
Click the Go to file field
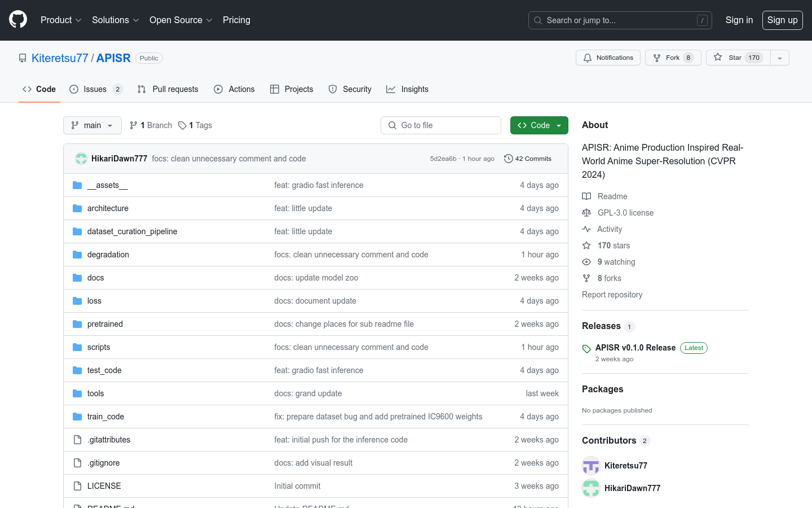pyautogui.click(x=441, y=125)
